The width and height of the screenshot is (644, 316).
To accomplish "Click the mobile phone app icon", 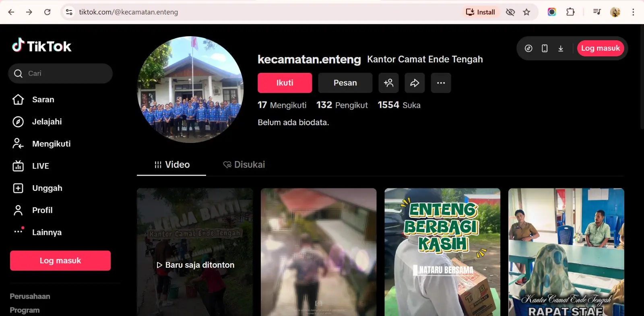I will pos(545,48).
